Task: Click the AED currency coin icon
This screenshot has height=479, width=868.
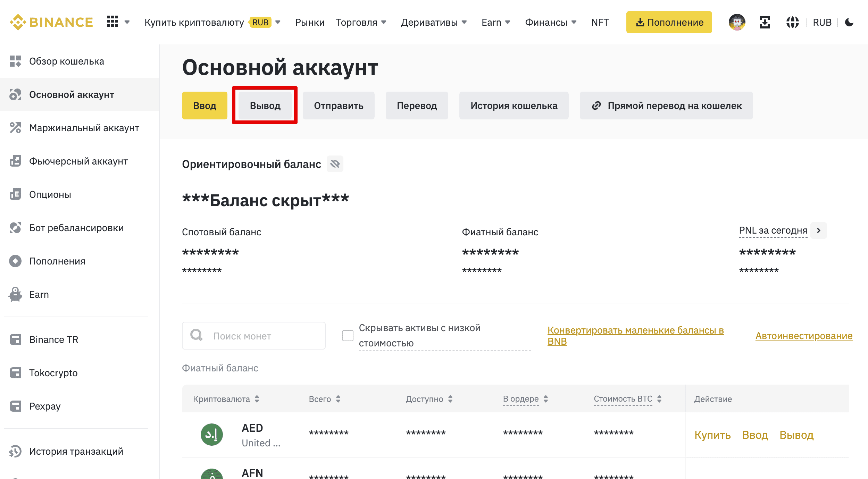Action: coord(212,435)
